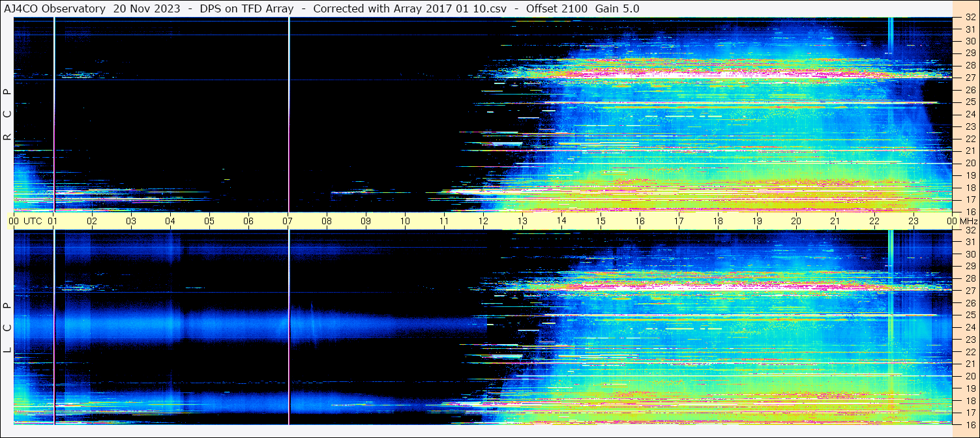Click hour "09" on the UTC time axis
The image size is (980, 438).
pos(366,221)
